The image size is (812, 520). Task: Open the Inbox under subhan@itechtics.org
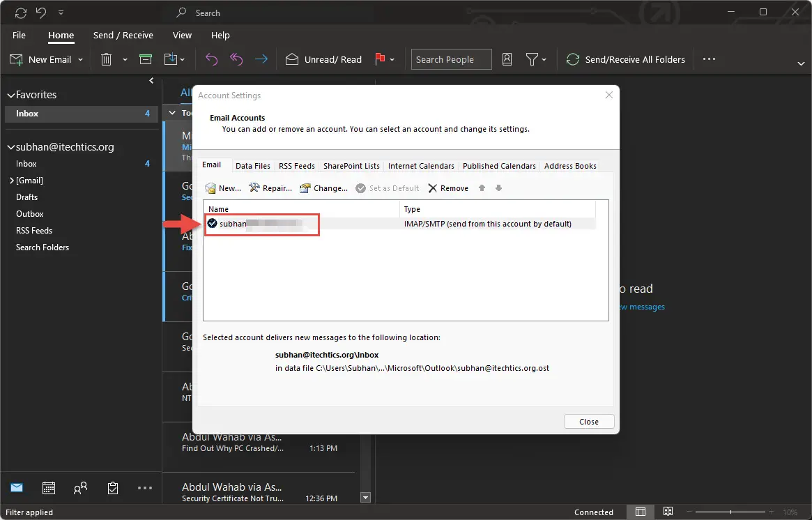26,164
